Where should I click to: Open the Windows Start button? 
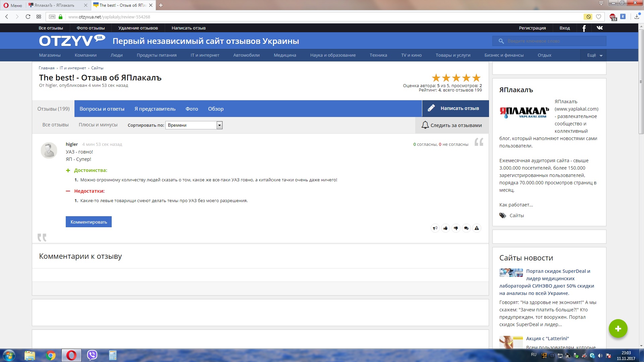(9, 355)
